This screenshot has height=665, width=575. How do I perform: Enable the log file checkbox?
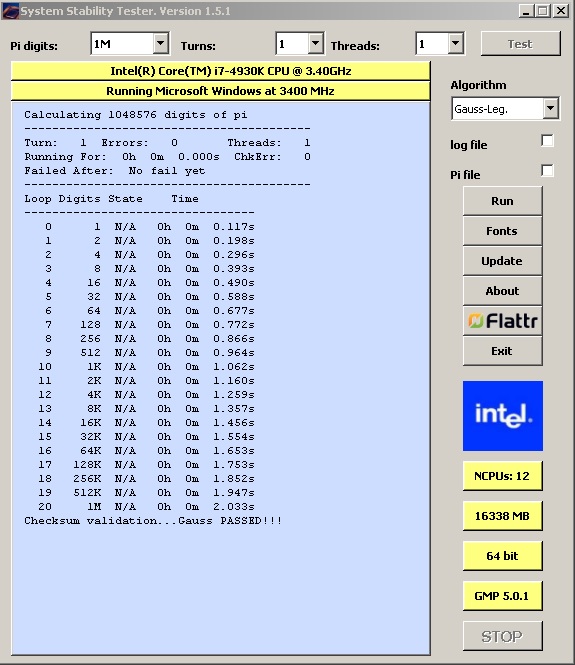547,141
